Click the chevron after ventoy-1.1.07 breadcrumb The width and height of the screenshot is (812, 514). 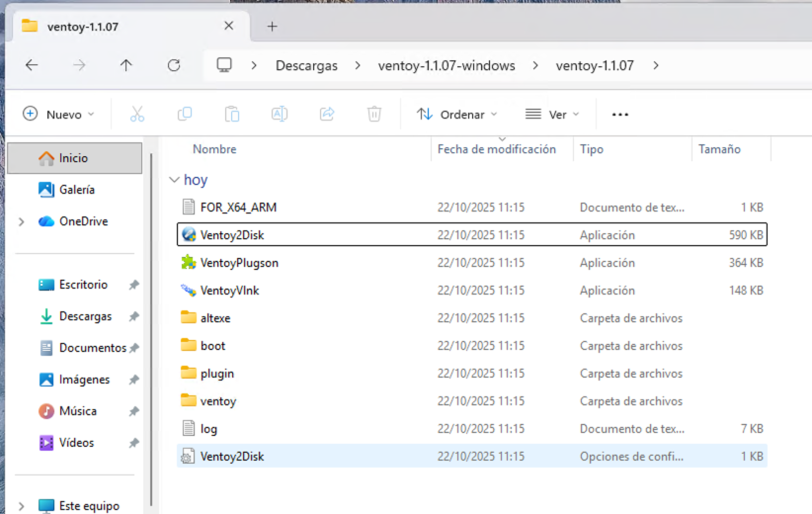(656, 65)
